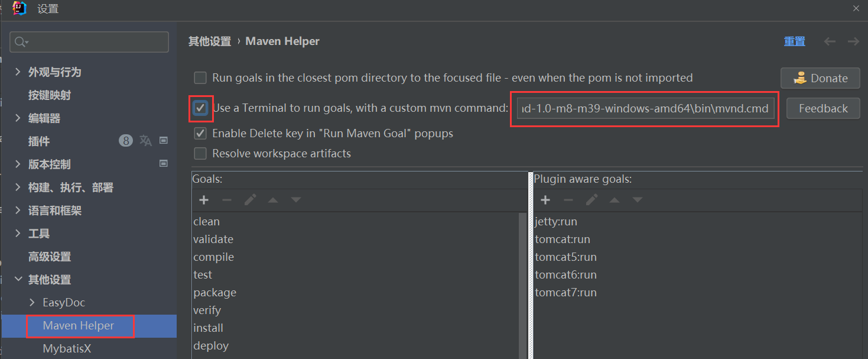Screen dimensions: 868x359
Task: Select Maven Helper in settings tree
Action: point(79,325)
